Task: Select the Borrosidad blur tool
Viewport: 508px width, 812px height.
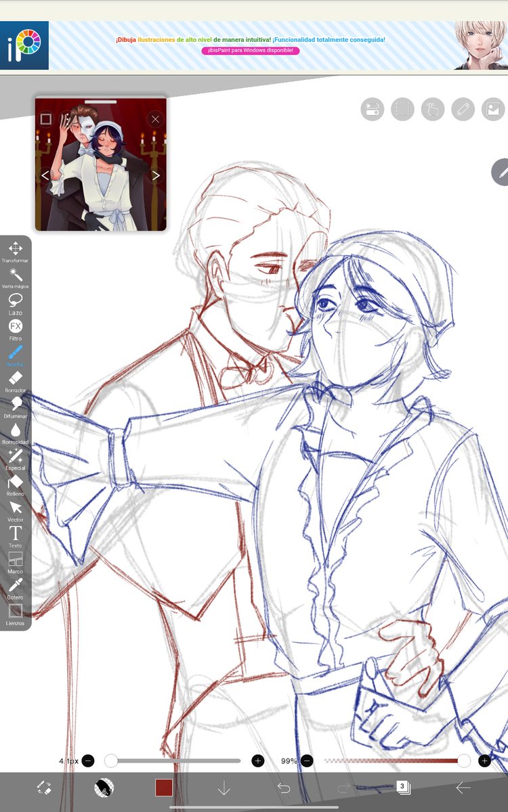Action: click(16, 433)
